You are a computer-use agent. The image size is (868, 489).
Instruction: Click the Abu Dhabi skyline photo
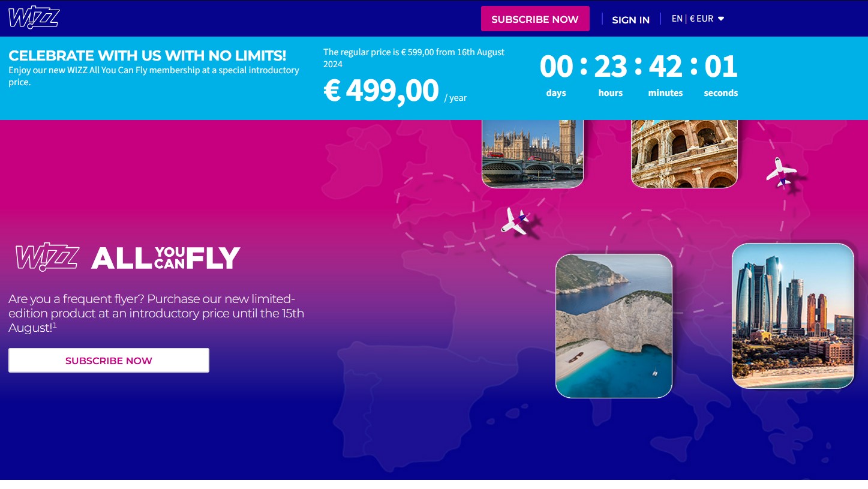(x=793, y=316)
